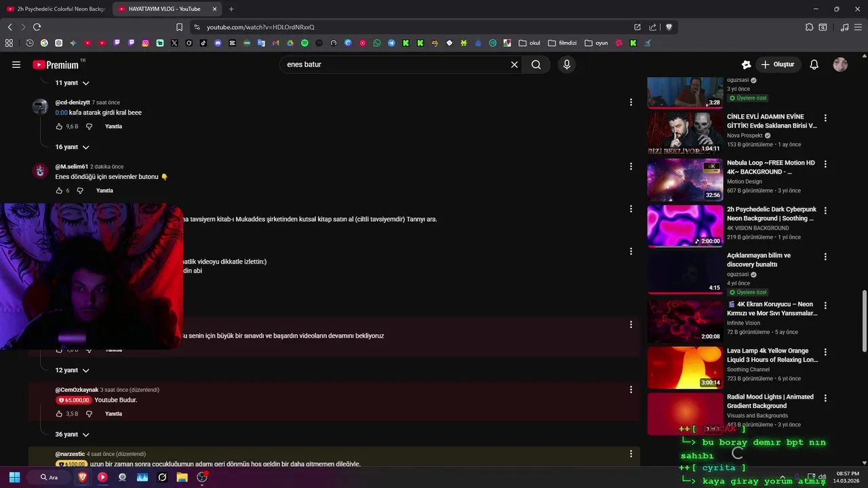Open YouTube notifications bell

[x=814, y=64]
